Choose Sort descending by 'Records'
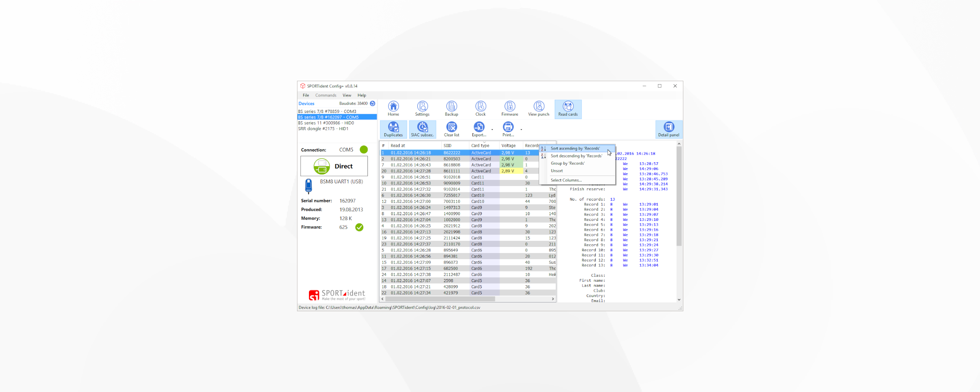Image resolution: width=980 pixels, height=392 pixels. [x=577, y=156]
